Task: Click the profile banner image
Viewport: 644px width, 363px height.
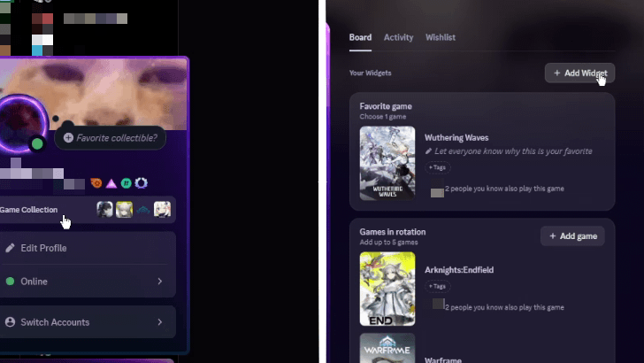Action: point(94,93)
